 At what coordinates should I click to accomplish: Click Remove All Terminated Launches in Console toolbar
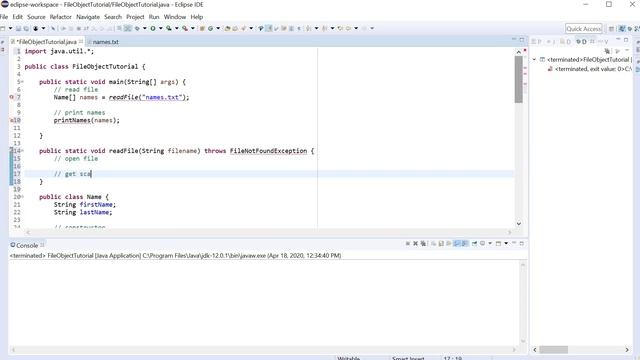click(423, 244)
